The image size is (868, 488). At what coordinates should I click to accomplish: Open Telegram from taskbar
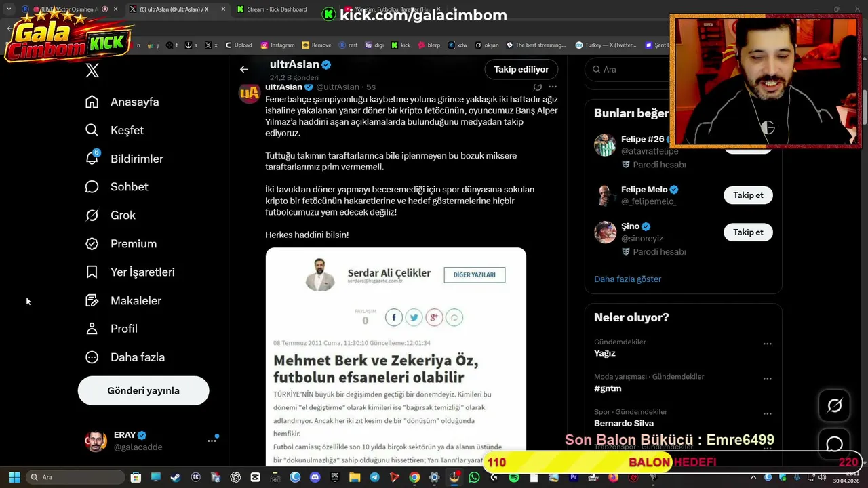374,477
